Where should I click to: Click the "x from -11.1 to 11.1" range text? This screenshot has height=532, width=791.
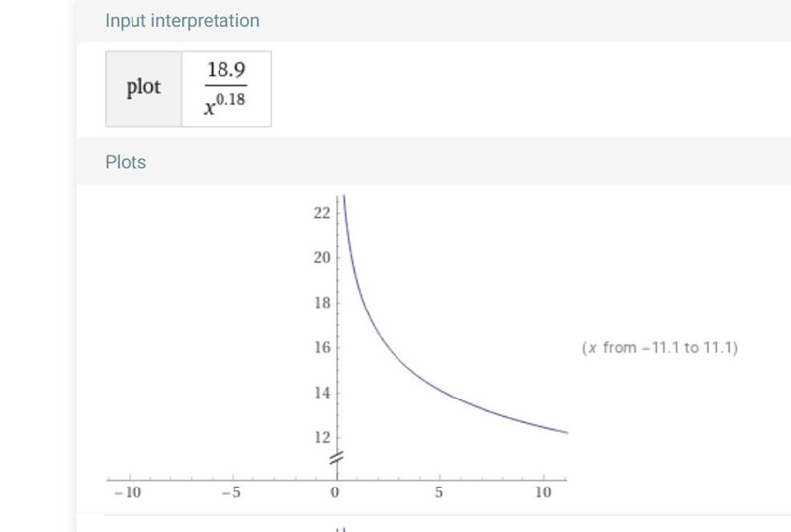pos(659,348)
